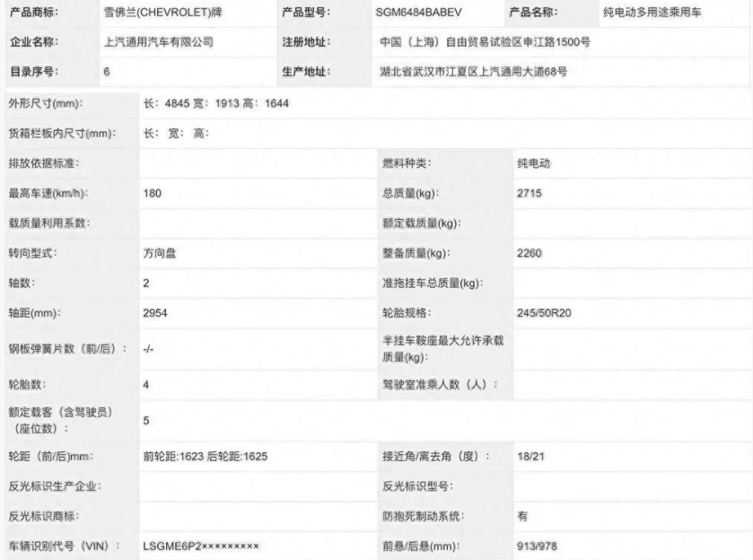Click the 最高车速(km/h) label
This screenshot has height=560, width=753.
tap(48, 194)
